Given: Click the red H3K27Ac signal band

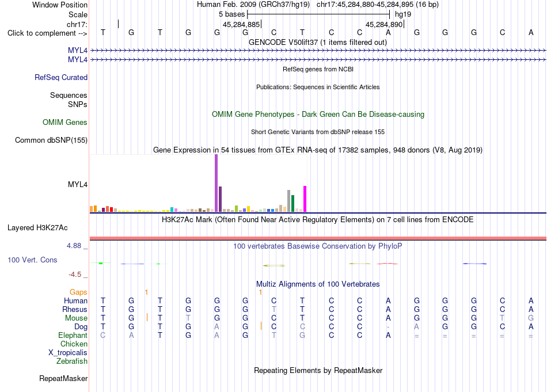Looking at the screenshot, I should (318, 238).
